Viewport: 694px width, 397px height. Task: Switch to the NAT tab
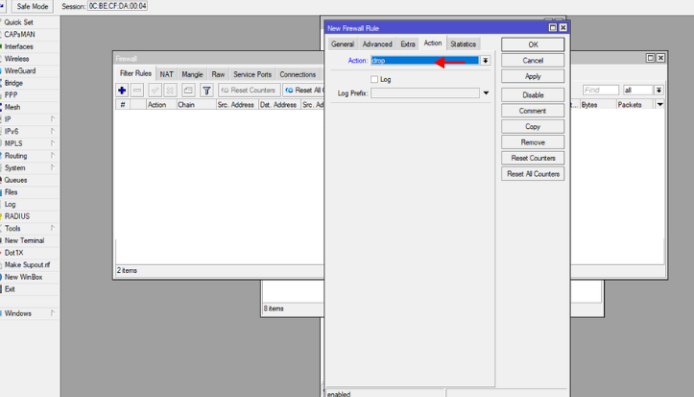coord(166,74)
